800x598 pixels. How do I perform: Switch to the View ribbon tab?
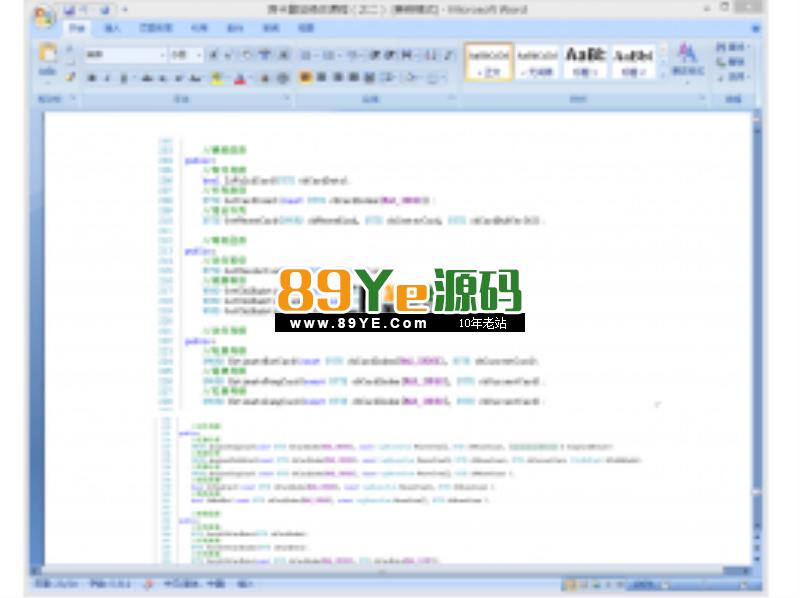306,29
